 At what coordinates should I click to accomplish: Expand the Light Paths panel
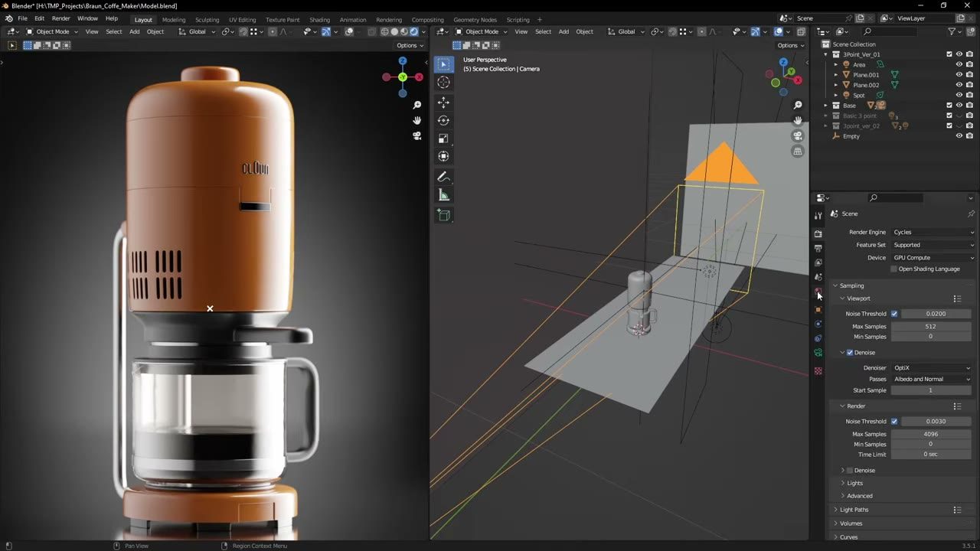coord(854,510)
